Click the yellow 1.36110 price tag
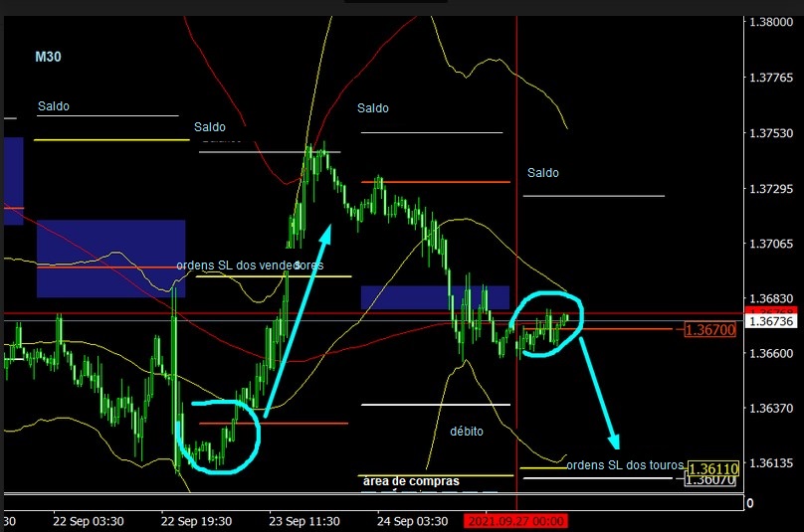The image size is (804, 532). 712,467
